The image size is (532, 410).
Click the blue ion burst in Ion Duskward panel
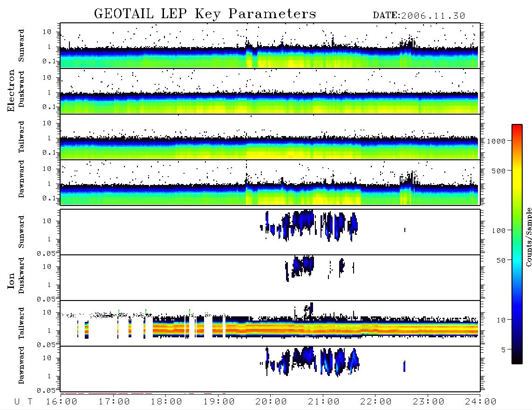pos(303,266)
